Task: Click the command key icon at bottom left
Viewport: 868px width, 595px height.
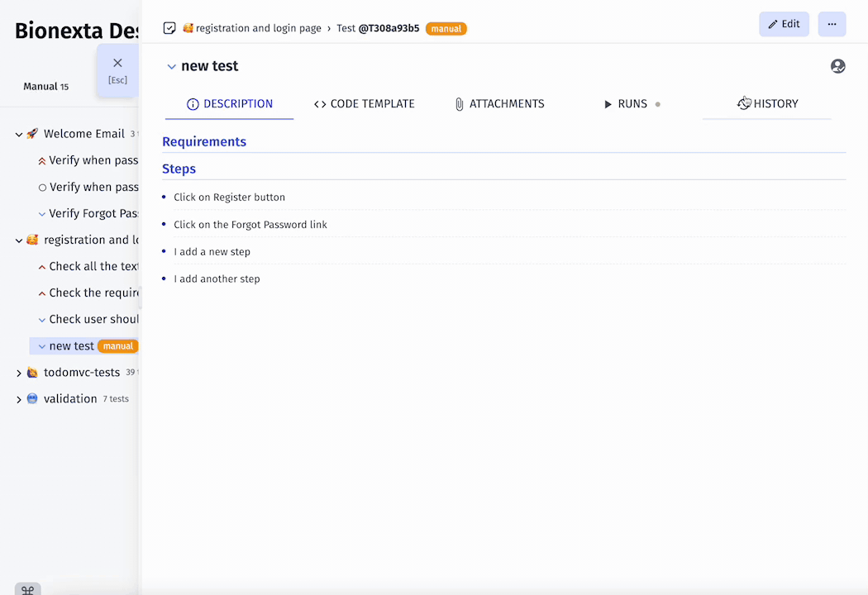Action: pyautogui.click(x=27, y=590)
